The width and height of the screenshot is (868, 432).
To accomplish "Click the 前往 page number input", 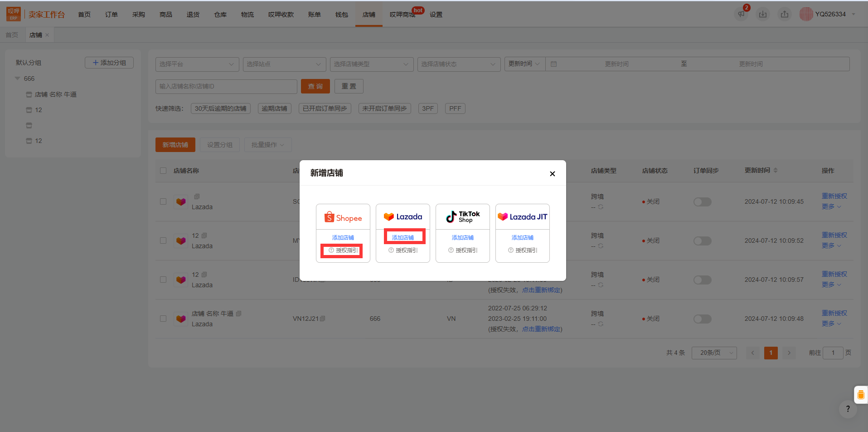I will 833,353.
